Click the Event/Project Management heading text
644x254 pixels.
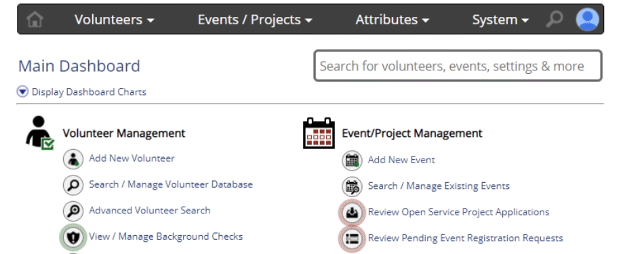(412, 133)
